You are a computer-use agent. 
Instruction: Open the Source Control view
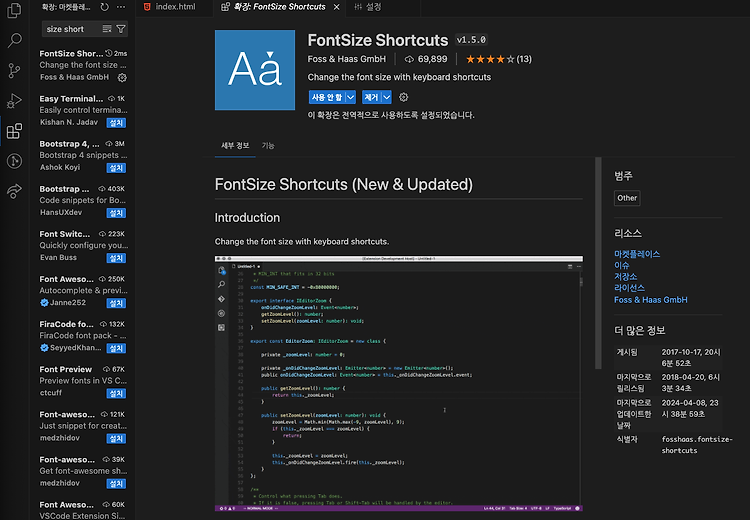coord(14,71)
